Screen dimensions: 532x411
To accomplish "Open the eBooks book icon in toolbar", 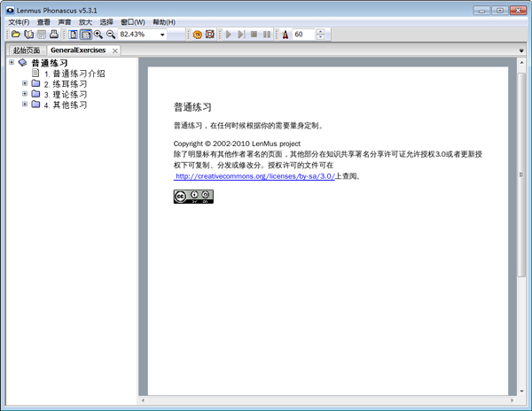I will click(x=28, y=35).
